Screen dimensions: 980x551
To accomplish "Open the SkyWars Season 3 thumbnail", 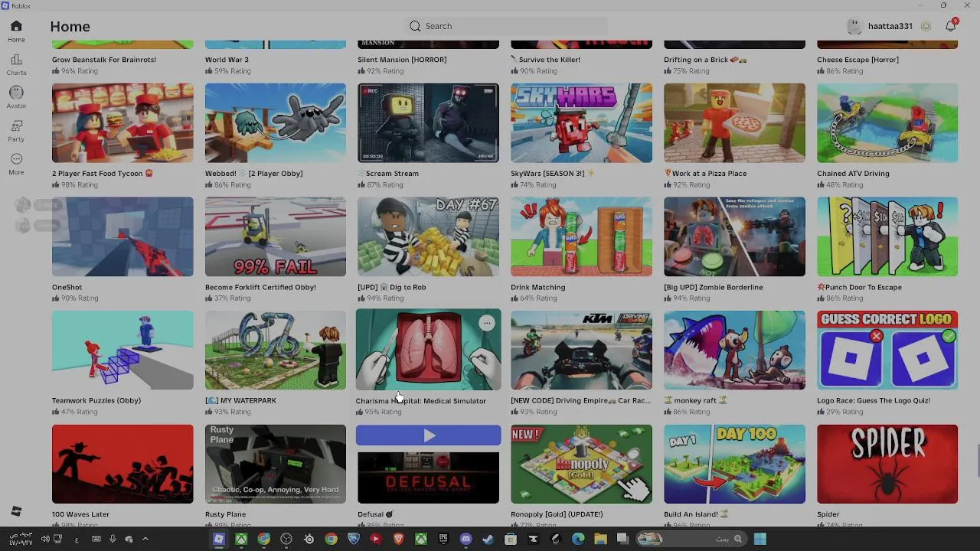I will [581, 122].
